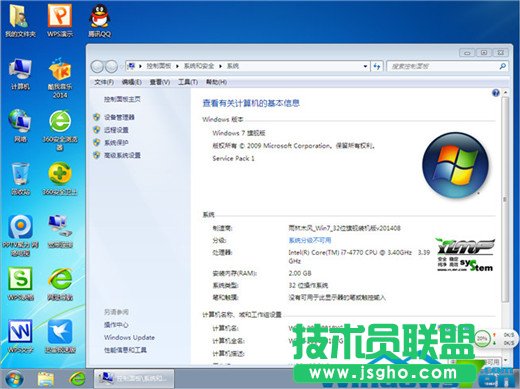Click the Intel(R) Core(TM) i7-4770 CPU text
Image resolution: width=520 pixels, height=389 pixels.
click(359, 256)
